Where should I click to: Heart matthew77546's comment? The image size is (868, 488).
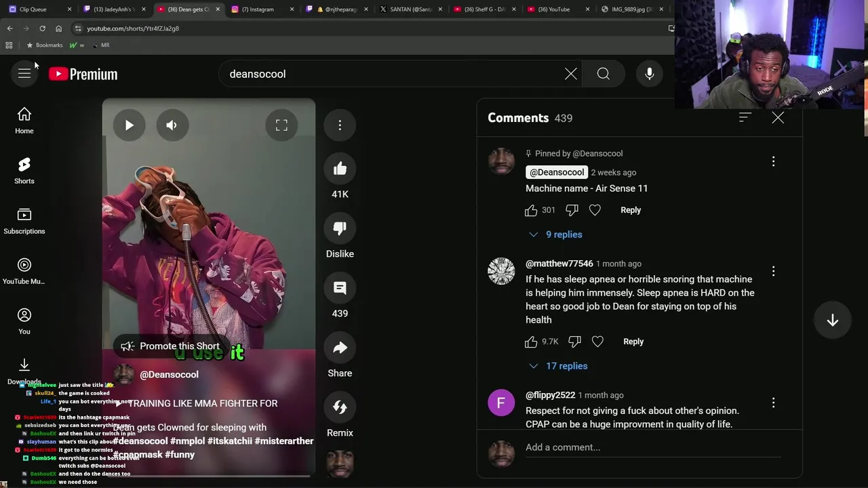597,342
